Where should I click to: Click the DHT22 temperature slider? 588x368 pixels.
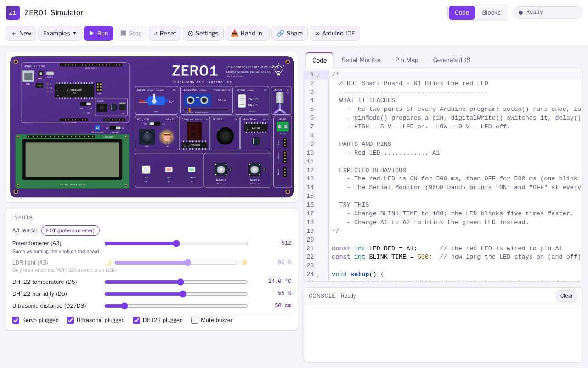click(x=176, y=282)
